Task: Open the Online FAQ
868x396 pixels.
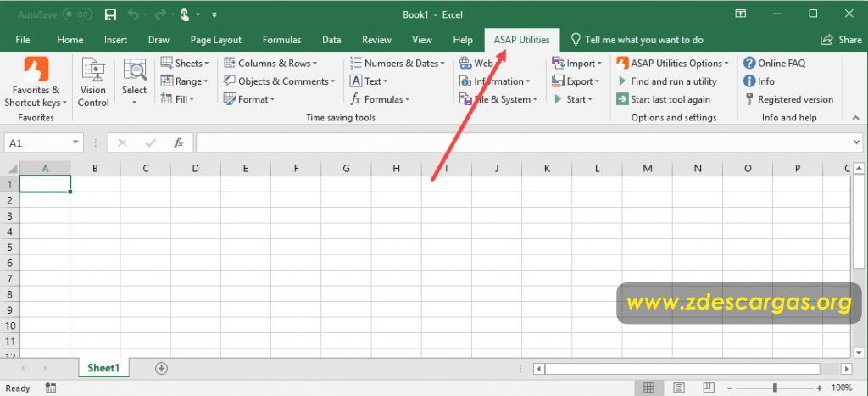Action: click(x=775, y=63)
